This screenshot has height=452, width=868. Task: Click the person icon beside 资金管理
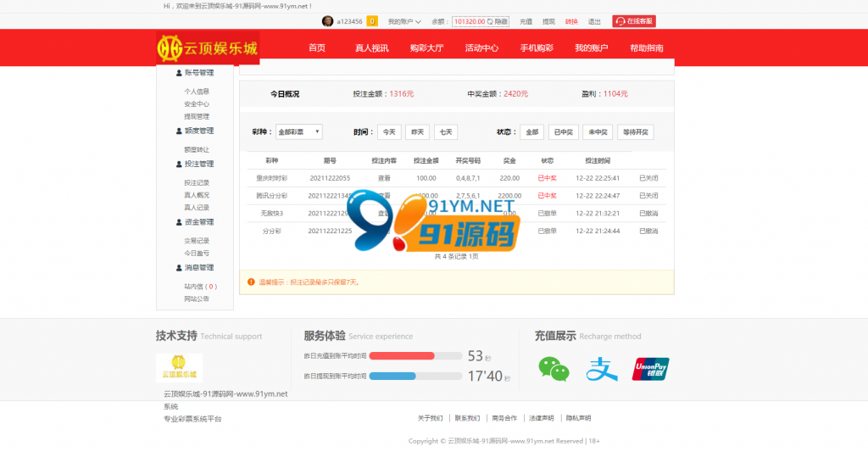click(179, 223)
